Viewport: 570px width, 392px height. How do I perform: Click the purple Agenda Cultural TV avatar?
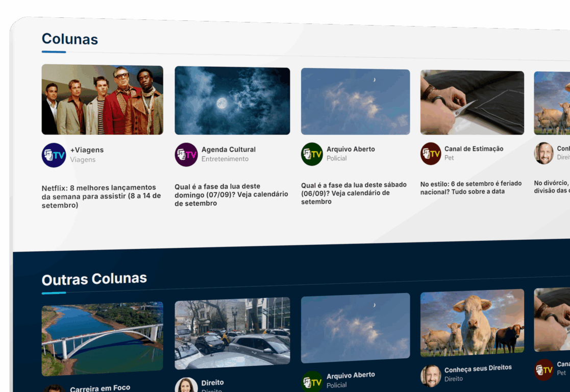pyautogui.click(x=186, y=155)
